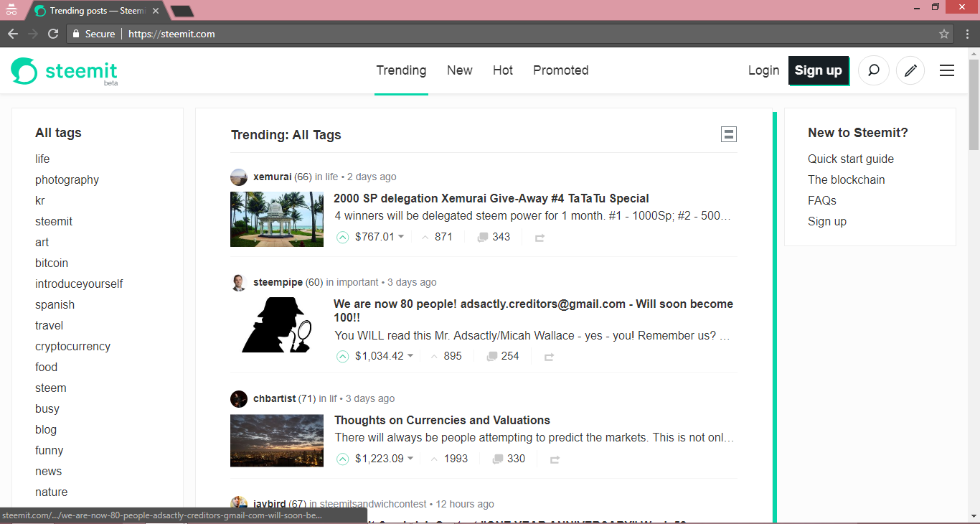Image resolution: width=980 pixels, height=524 pixels.
Task: Click chbartist's avatar picture
Action: click(x=239, y=398)
